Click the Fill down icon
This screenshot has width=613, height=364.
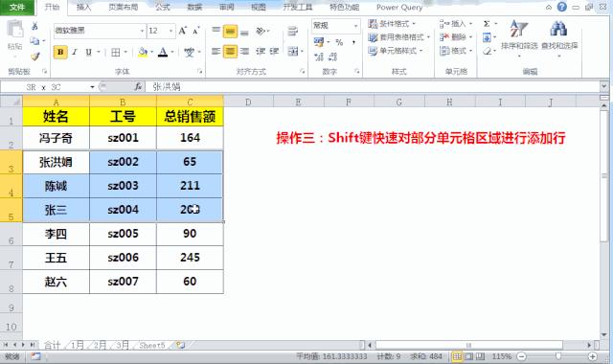487,37
